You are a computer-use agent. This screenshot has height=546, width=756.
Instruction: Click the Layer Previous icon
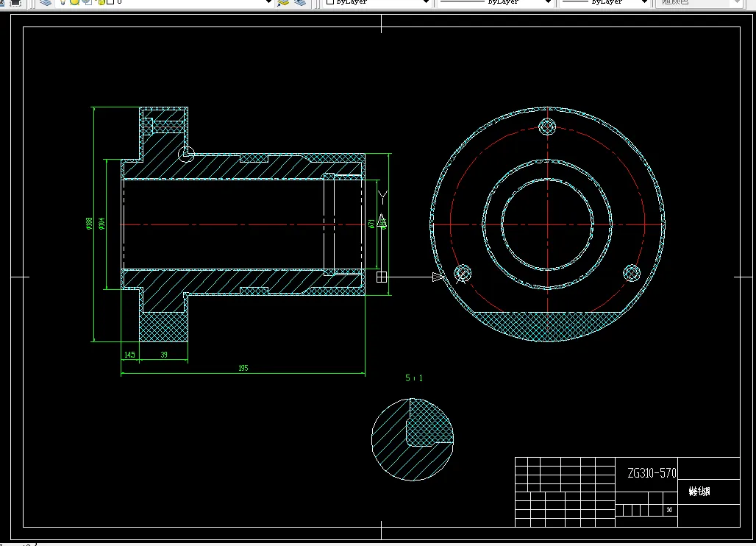[300, 2]
